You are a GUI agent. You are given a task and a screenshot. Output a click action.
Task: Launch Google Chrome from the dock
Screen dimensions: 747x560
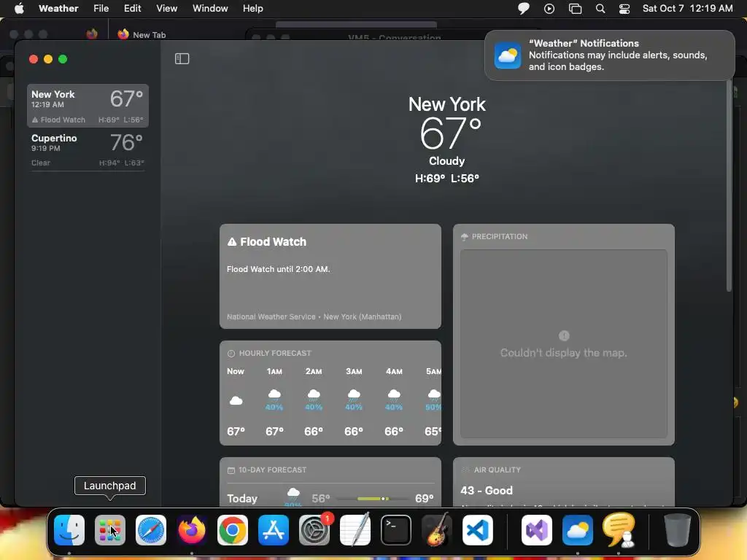(233, 530)
